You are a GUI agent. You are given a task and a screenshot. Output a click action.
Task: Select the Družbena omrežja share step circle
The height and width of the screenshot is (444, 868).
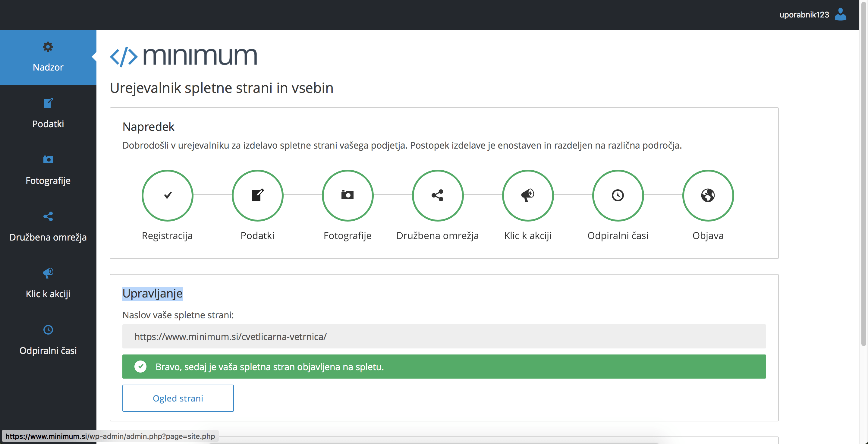click(438, 195)
